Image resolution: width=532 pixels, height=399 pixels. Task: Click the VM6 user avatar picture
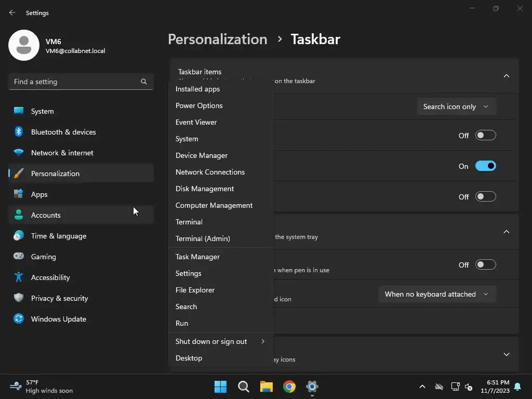(24, 45)
